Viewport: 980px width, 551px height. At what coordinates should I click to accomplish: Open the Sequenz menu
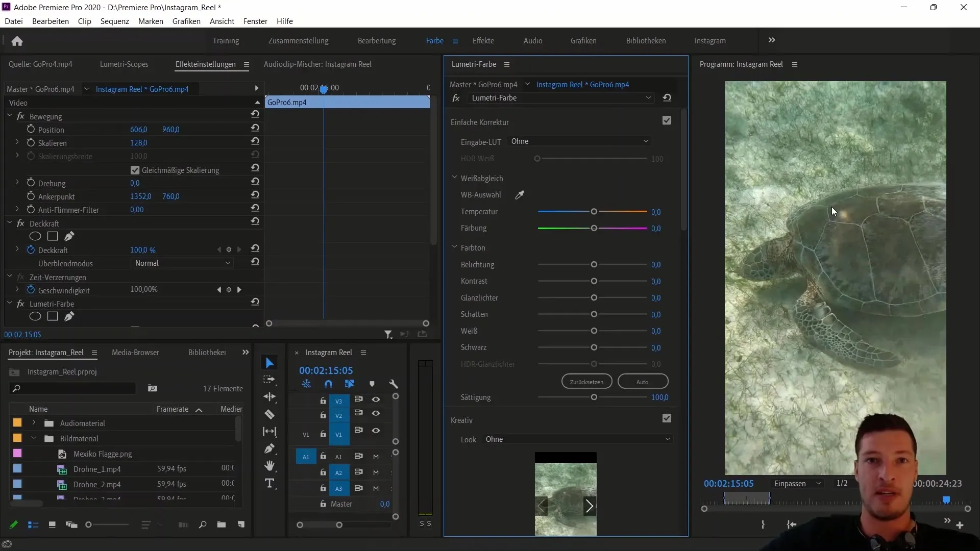tap(115, 21)
